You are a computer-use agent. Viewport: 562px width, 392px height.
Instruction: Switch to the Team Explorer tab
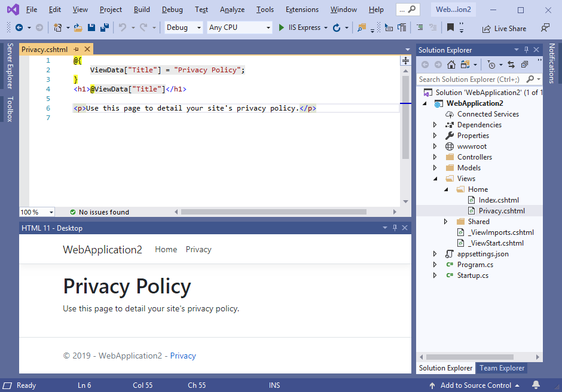pyautogui.click(x=502, y=368)
